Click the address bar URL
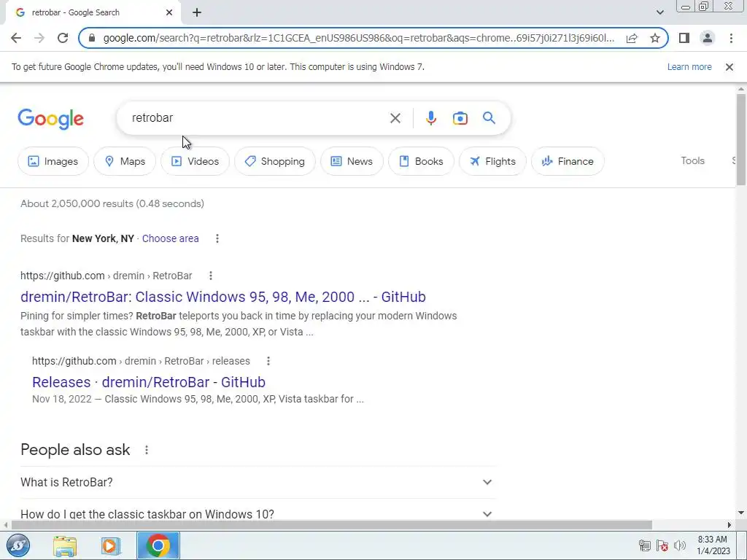Viewport: 747px width, 560px height. coord(358,38)
